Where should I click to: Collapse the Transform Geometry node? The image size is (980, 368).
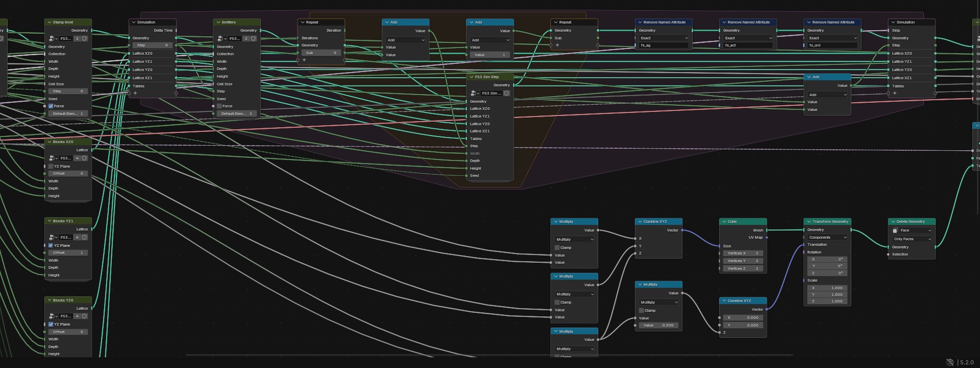click(x=809, y=222)
